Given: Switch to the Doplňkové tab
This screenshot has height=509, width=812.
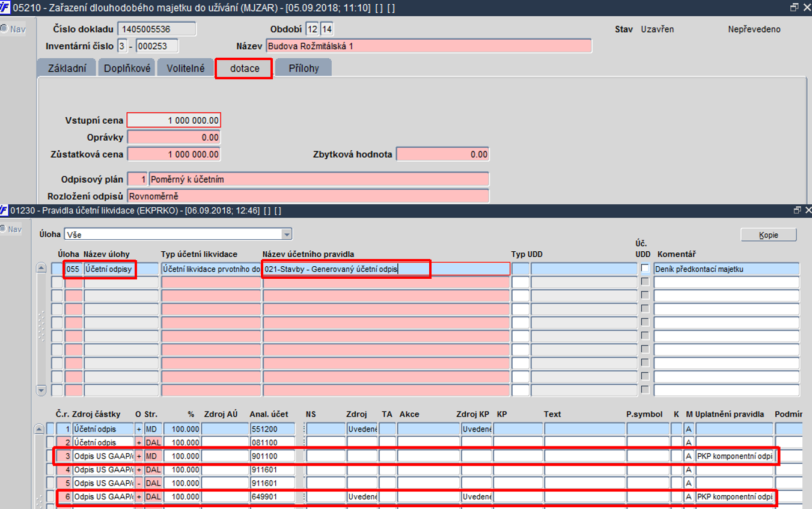Looking at the screenshot, I should point(126,68).
